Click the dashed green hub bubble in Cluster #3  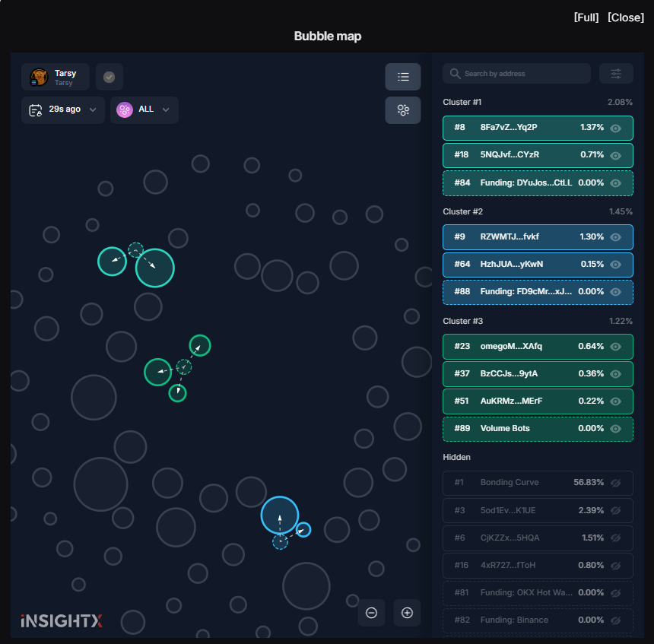pyautogui.click(x=184, y=367)
